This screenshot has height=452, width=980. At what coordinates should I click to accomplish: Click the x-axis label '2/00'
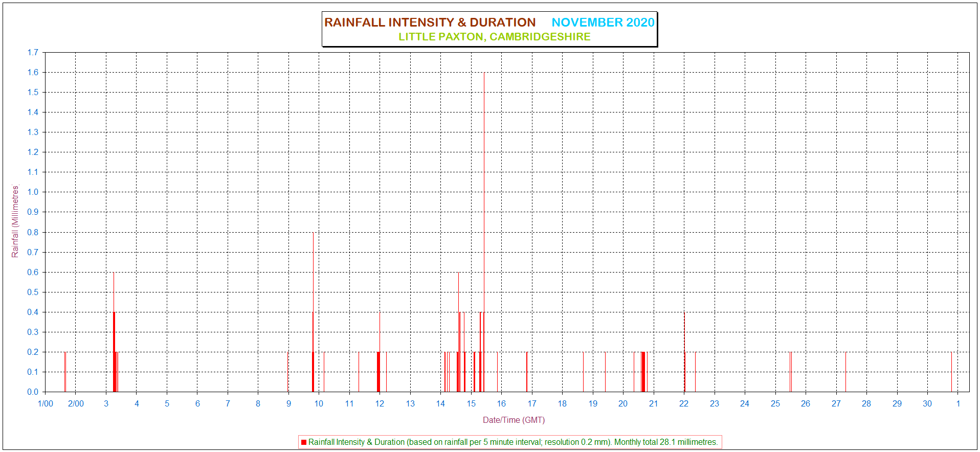point(76,403)
